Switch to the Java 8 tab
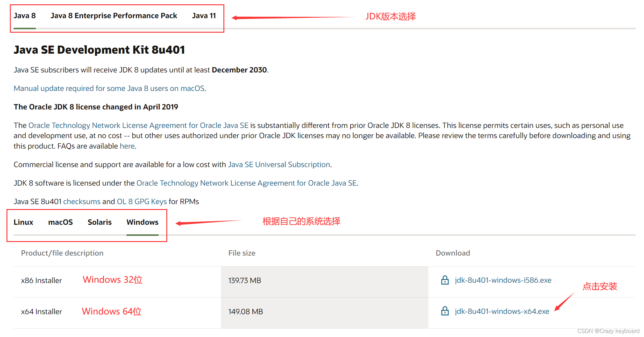The height and width of the screenshot is (337, 644). [25, 16]
